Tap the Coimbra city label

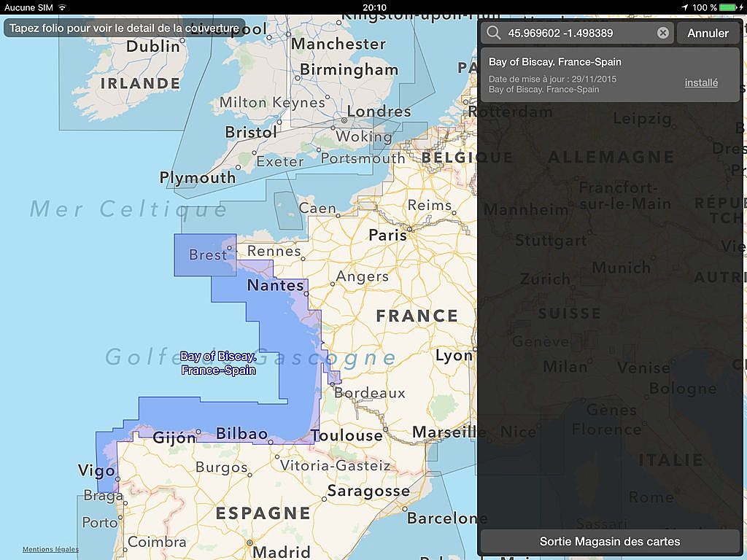pos(157,542)
